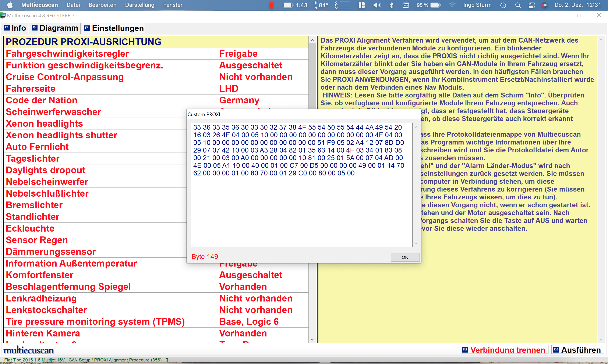Click the Bluetooth status icon

point(391,5)
